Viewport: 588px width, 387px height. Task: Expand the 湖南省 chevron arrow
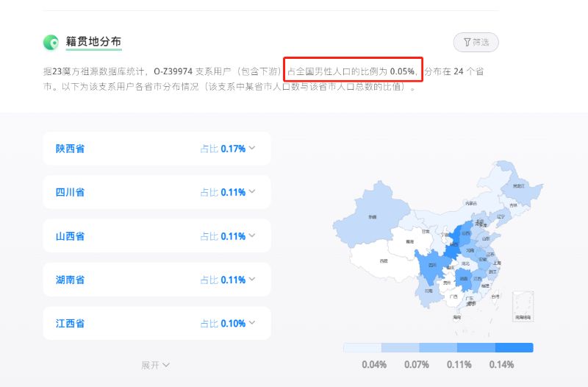(x=252, y=280)
